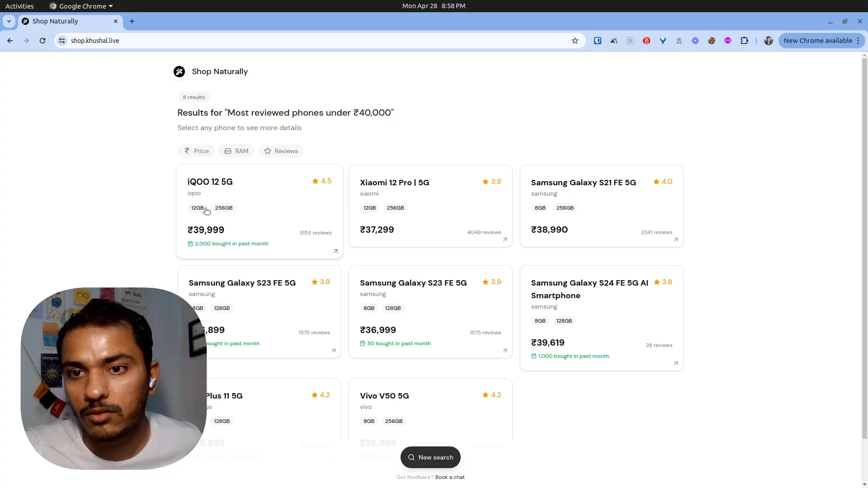Filter results by RAM
This screenshot has height=488, width=868.
tap(236, 151)
